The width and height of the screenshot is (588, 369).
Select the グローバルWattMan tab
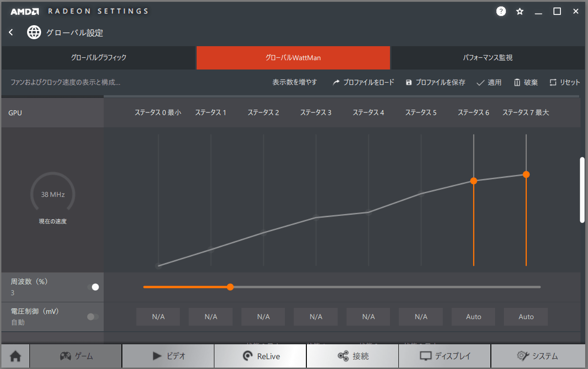pyautogui.click(x=293, y=58)
